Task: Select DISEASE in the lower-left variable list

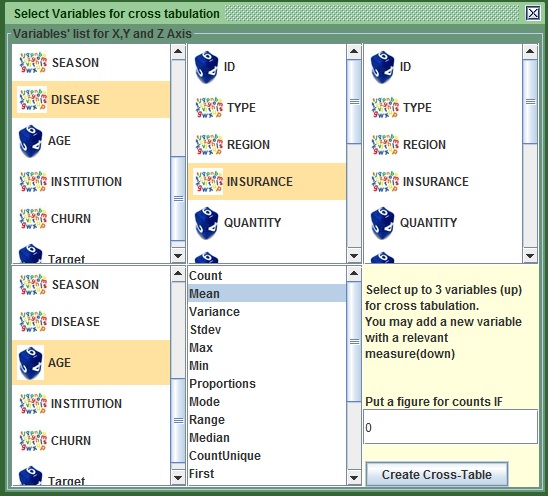Action: (91, 322)
